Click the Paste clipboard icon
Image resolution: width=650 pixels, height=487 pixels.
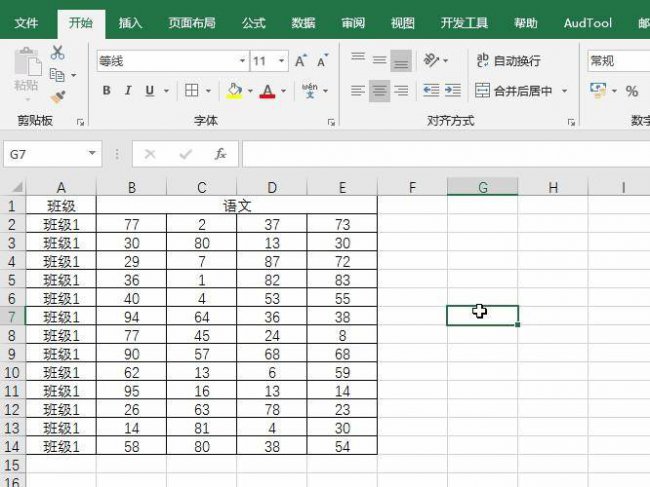click(27, 63)
